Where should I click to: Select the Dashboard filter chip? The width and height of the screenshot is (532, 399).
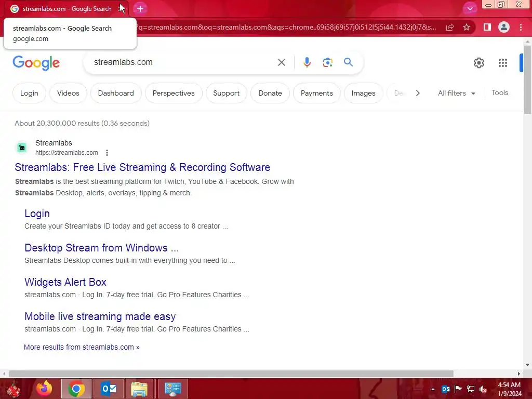point(116,93)
